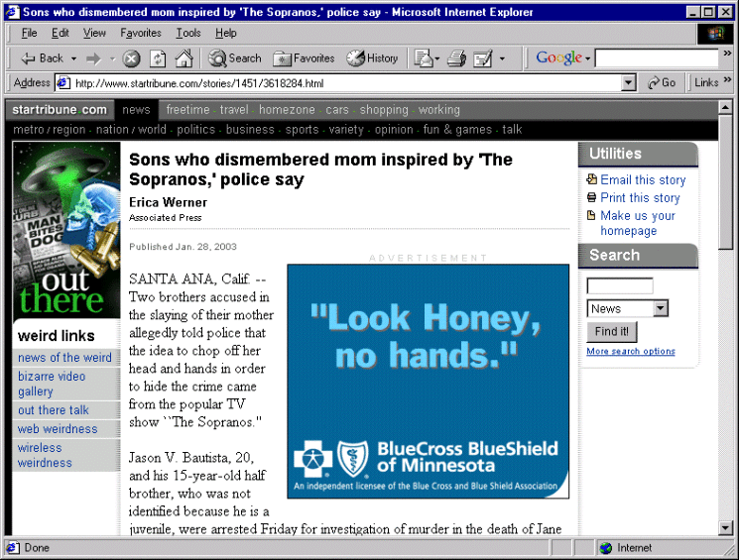Open the Email this story link
Viewport: 739px width, 560px height.
tap(643, 180)
